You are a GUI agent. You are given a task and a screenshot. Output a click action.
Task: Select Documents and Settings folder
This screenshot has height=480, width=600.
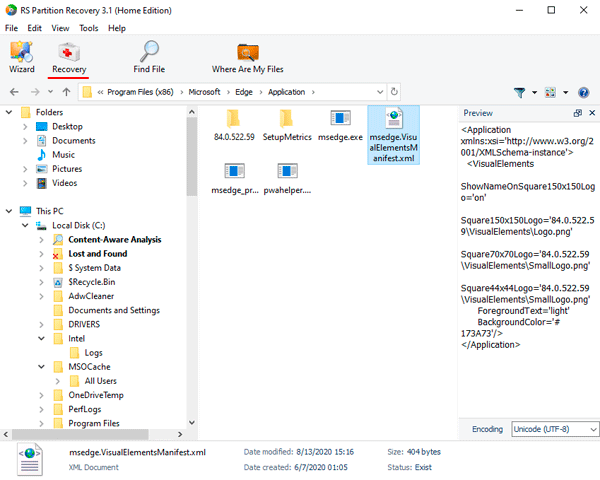(x=114, y=310)
